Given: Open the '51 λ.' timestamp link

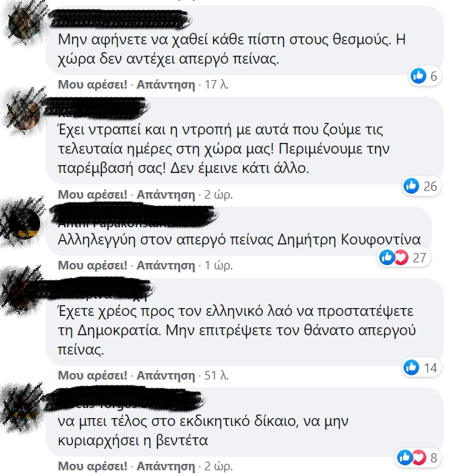Looking at the screenshot, I should click(x=216, y=375).
